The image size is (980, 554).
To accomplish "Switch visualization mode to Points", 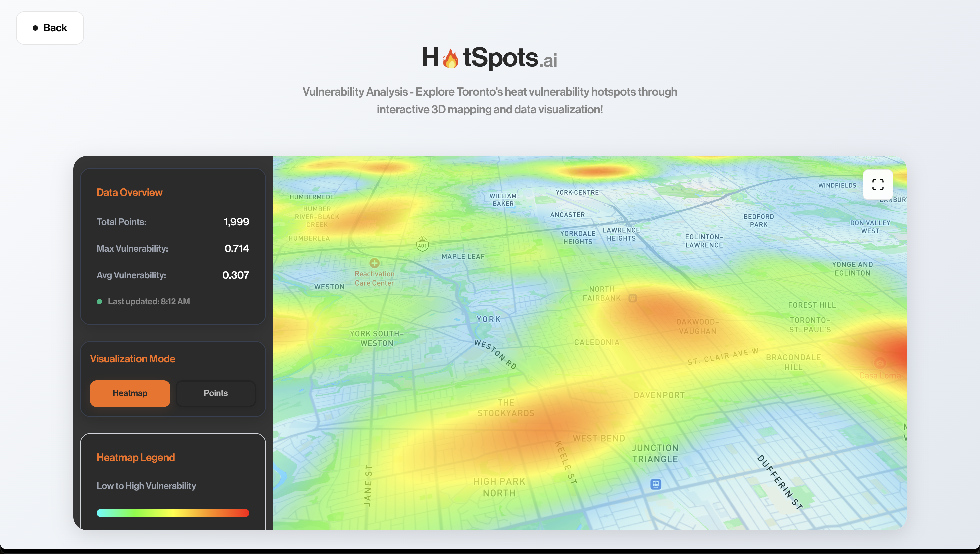I will click(x=215, y=393).
